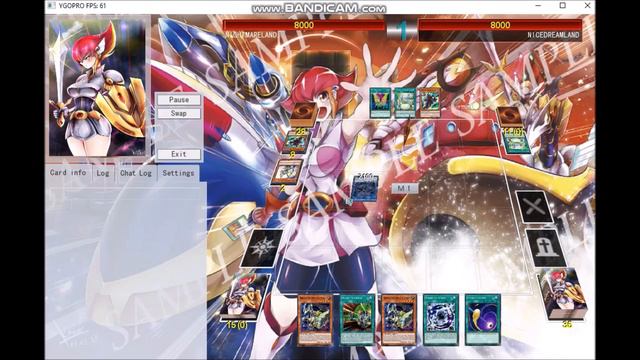Select opponent's orange monster hand card
Screen dimensions: 640x360
(x=429, y=103)
